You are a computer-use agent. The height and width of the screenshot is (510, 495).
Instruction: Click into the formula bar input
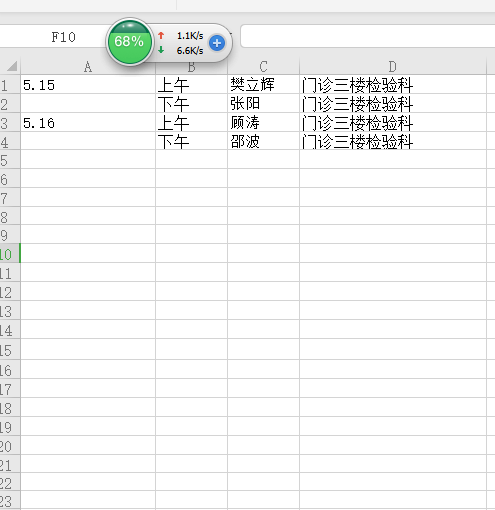[367, 36]
